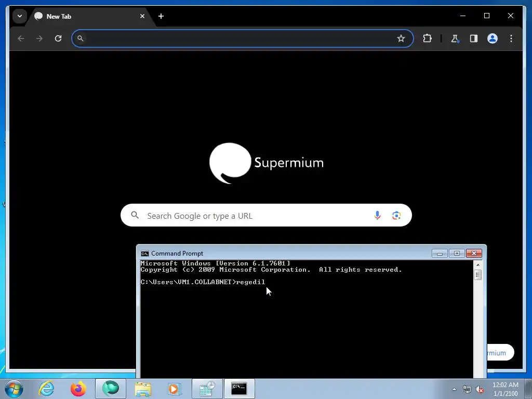Close the Command Prompt window

(x=474, y=254)
